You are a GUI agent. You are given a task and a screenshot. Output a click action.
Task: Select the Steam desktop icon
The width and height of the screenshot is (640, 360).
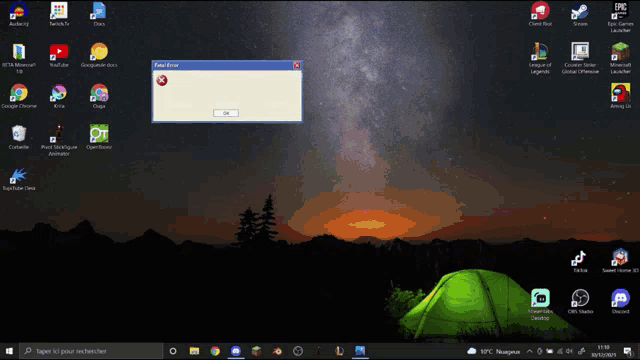[580, 14]
